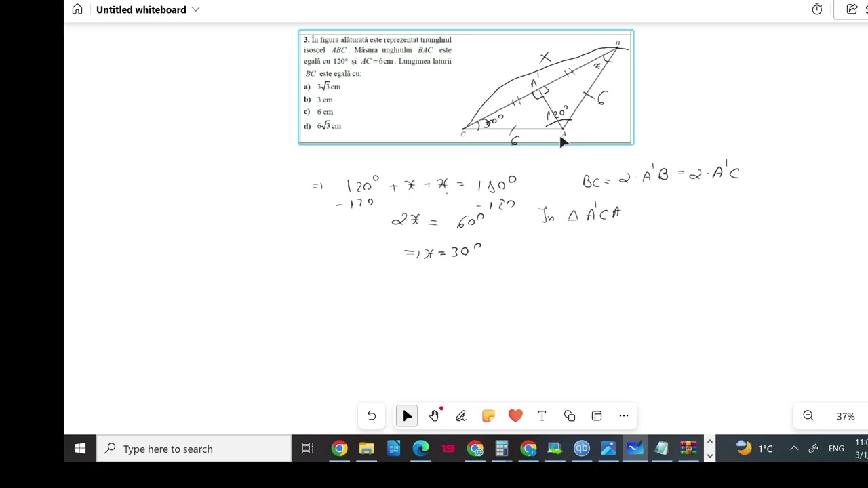Click the 37% zoom level
The height and width of the screenshot is (488, 868).
[846, 417]
